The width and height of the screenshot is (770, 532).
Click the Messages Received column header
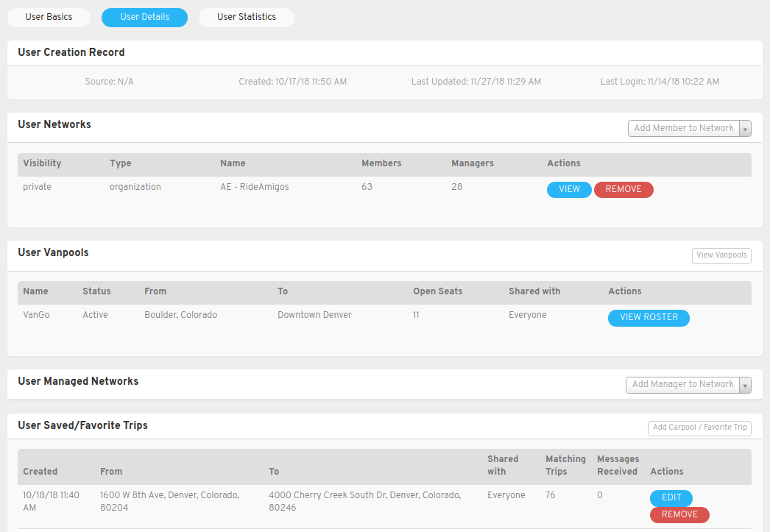coord(618,465)
